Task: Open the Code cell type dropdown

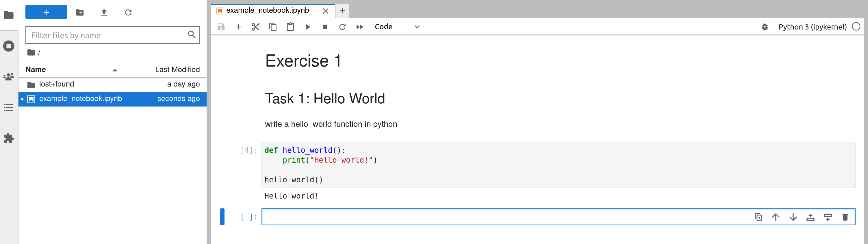Action: tap(397, 27)
